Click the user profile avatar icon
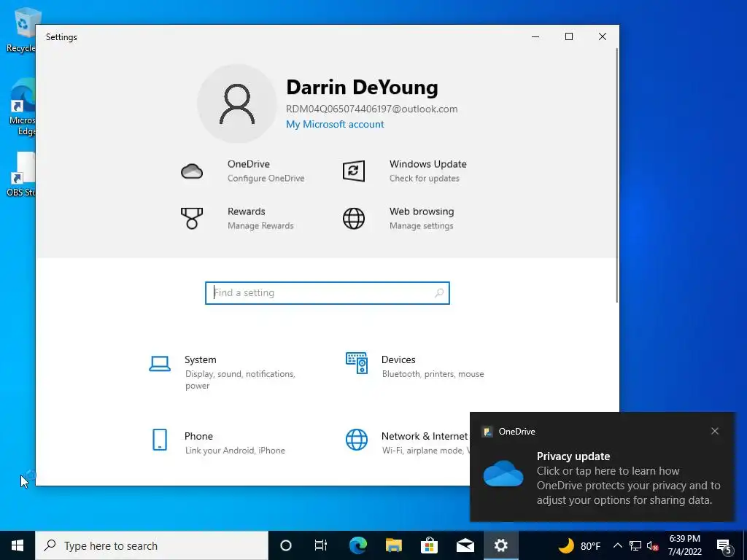 point(237,104)
